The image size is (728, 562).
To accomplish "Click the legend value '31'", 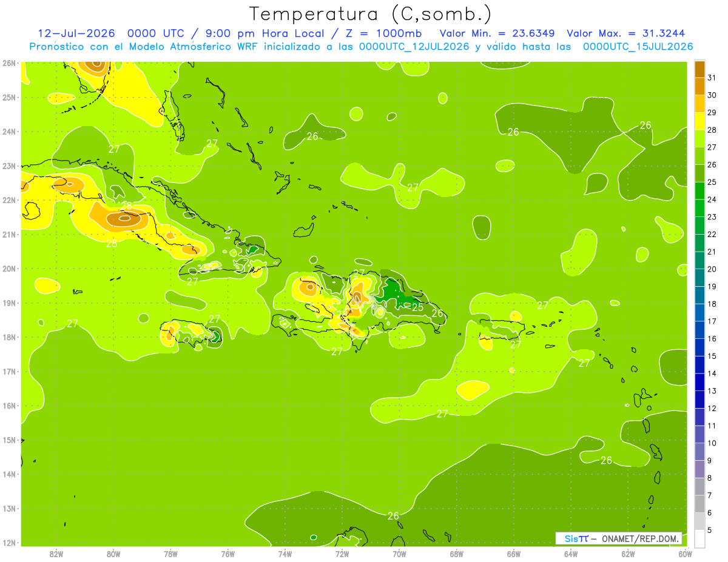I will [712, 78].
